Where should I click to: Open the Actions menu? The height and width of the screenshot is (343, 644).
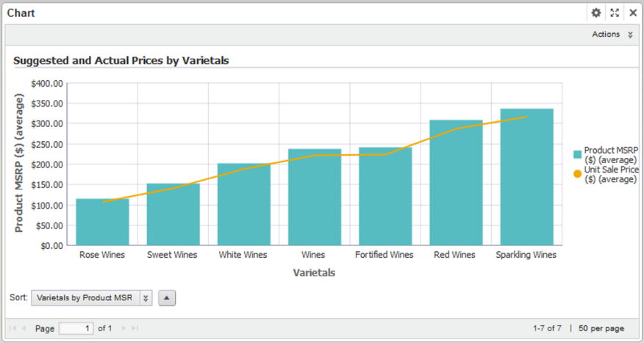tap(612, 35)
